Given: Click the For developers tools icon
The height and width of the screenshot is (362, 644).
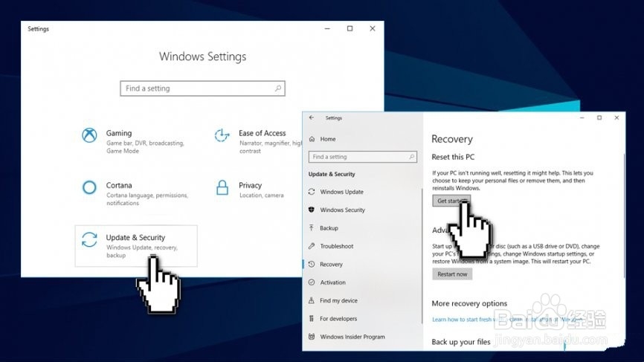Looking at the screenshot, I should pos(312,318).
